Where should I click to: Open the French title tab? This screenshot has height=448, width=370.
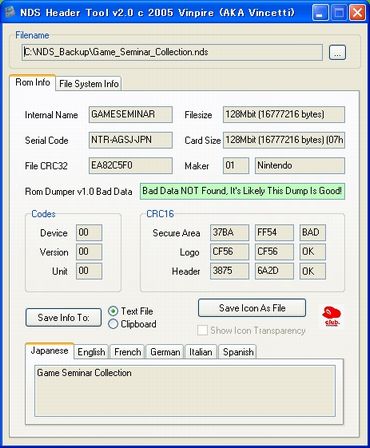pos(127,352)
